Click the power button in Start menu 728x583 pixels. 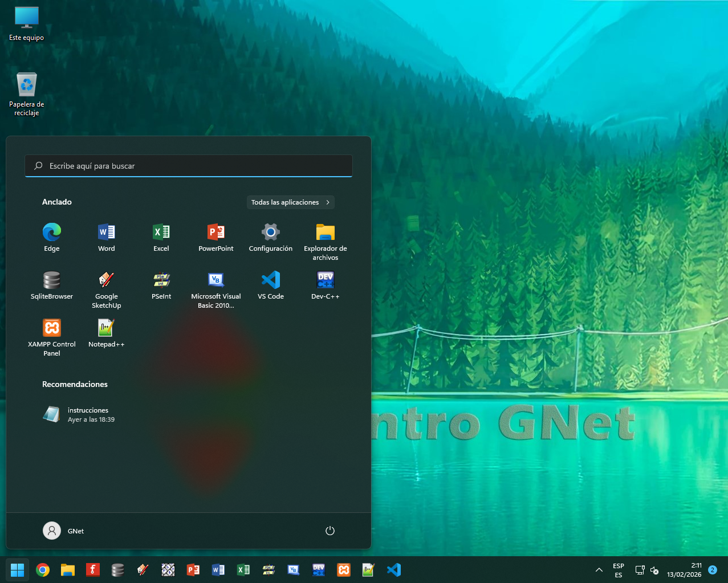[330, 531]
